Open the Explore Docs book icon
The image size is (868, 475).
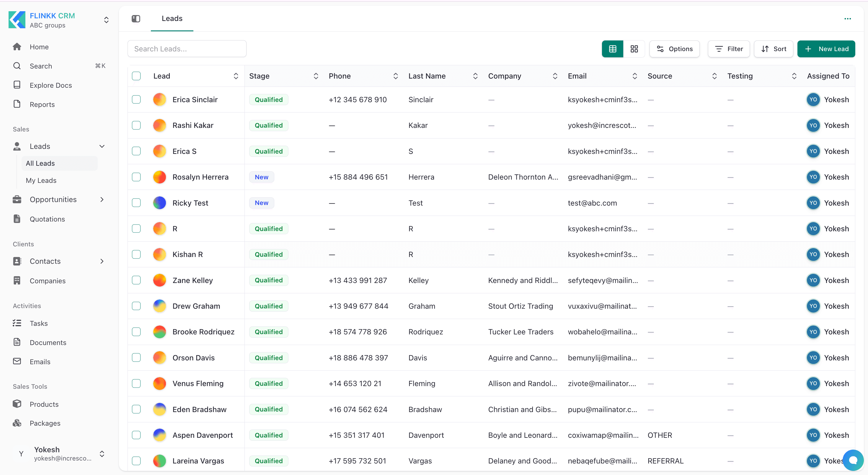pyautogui.click(x=17, y=85)
